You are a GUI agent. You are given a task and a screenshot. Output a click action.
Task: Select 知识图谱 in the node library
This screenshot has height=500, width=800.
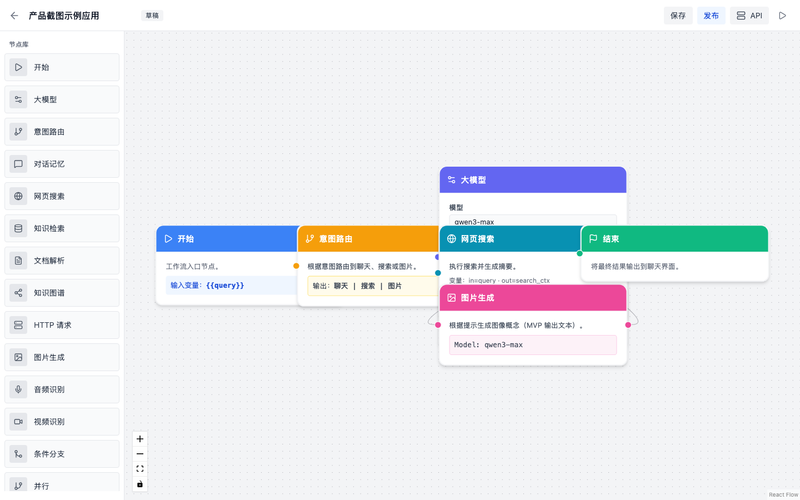point(62,293)
